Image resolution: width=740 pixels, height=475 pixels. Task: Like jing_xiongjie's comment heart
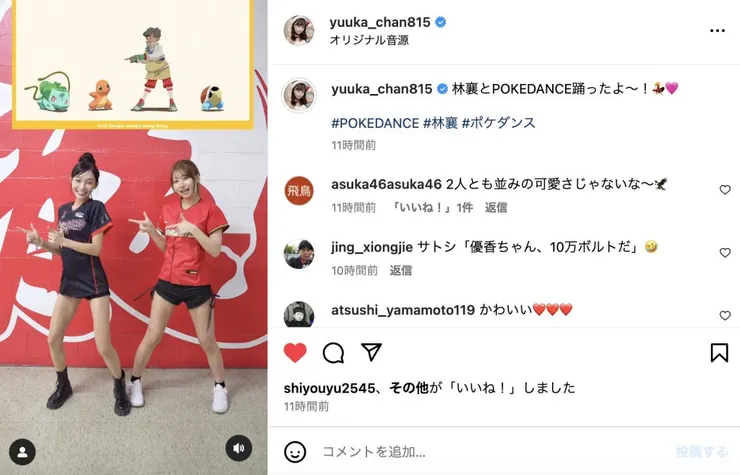725,253
